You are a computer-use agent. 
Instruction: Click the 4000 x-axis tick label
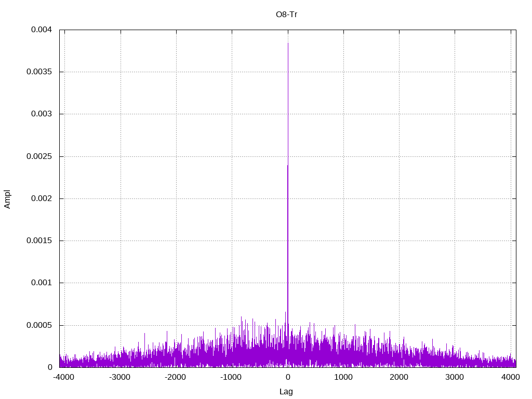point(511,377)
